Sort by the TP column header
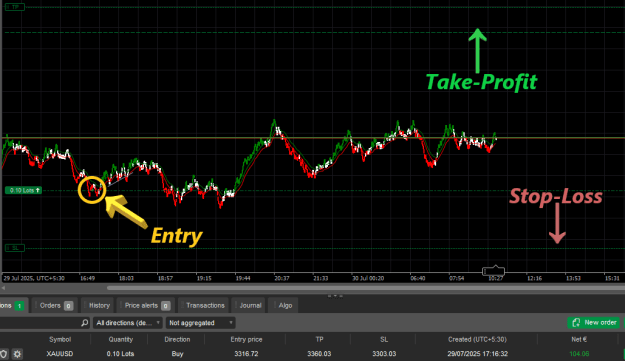This screenshot has height=361, width=625. click(x=319, y=339)
